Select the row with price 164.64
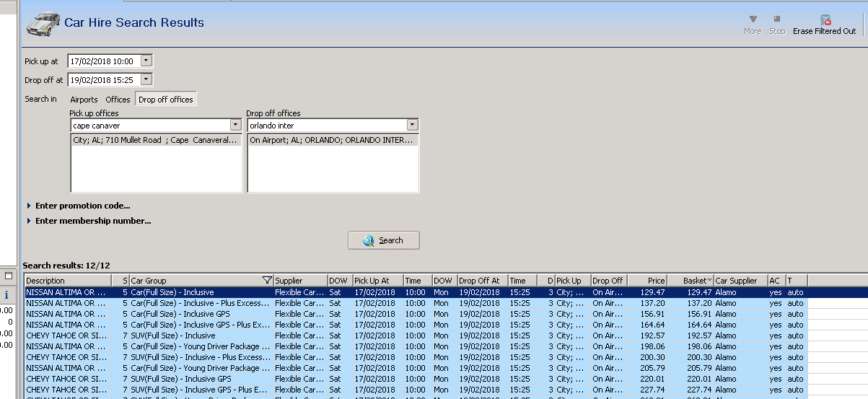The width and height of the screenshot is (868, 399). pos(415,325)
